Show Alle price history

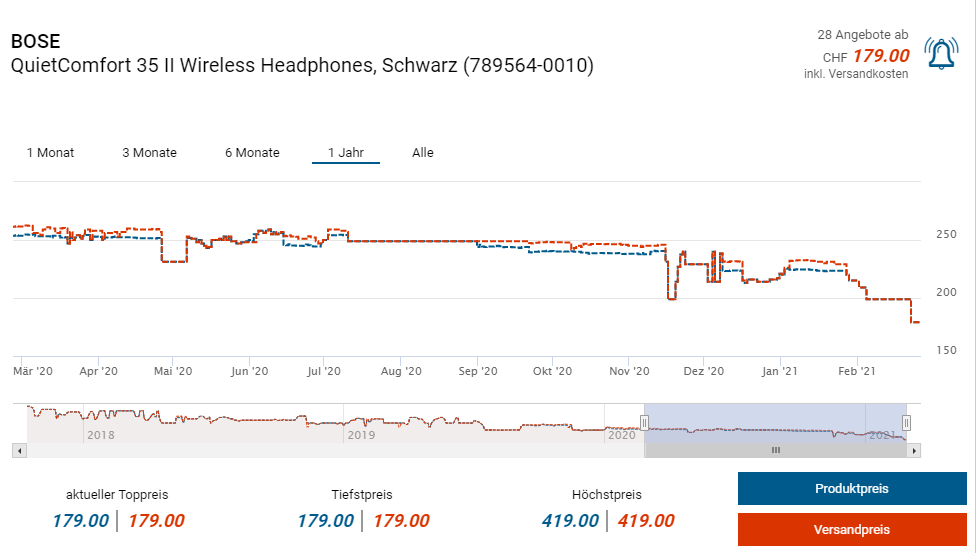click(423, 153)
